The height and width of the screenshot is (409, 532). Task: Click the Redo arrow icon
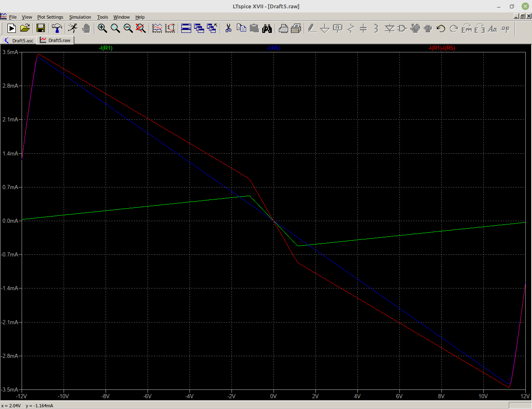click(x=454, y=28)
